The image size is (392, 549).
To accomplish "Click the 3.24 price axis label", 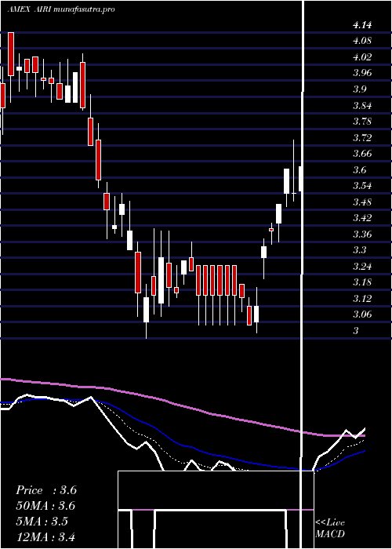I will [362, 267].
